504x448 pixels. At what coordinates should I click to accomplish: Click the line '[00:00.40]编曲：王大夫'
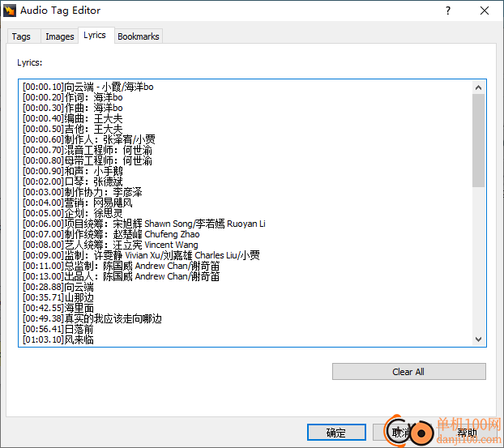tap(73, 118)
